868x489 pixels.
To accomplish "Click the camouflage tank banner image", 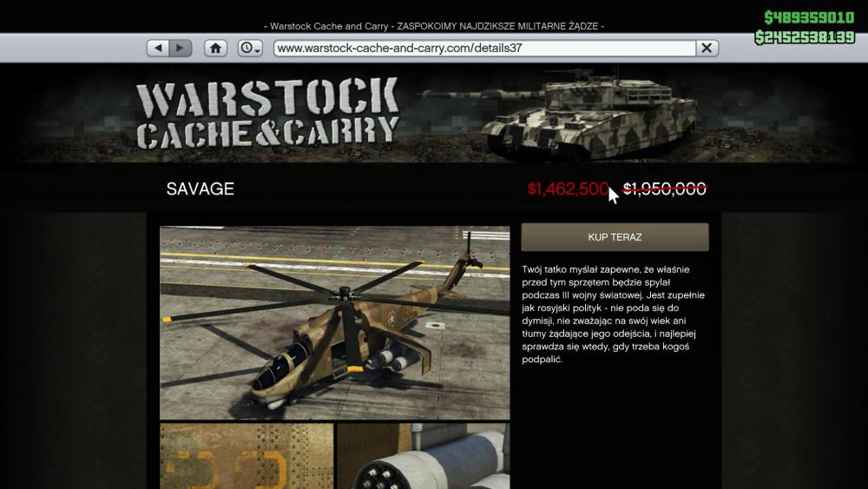I will tap(587, 114).
